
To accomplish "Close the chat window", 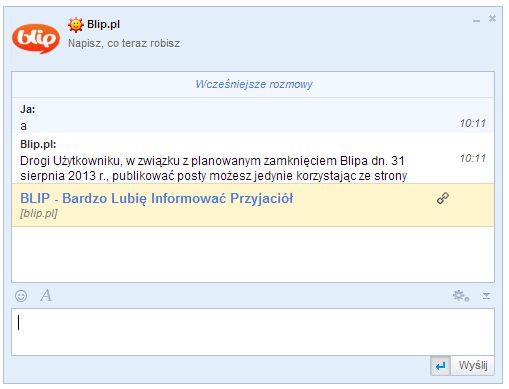I will point(492,19).
